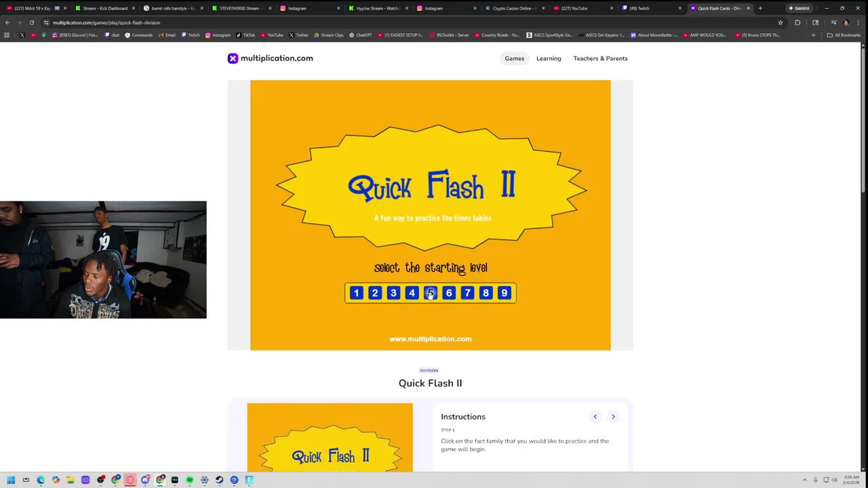Select starting level 9
This screenshot has height=488, width=868.
click(504, 293)
